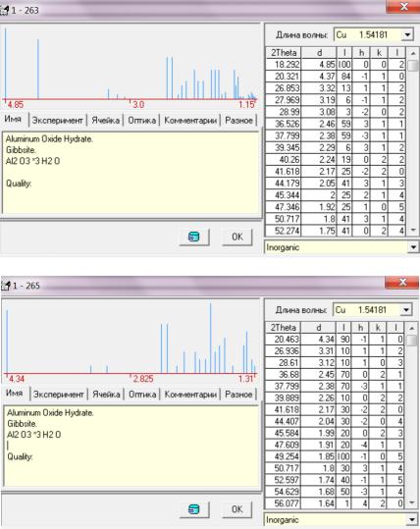Show the Комментарии tab in window 1-265
The image size is (420, 529).
(x=190, y=395)
